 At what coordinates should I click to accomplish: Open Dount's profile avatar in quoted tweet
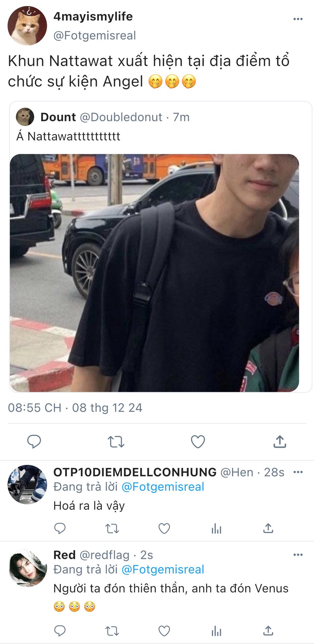click(x=25, y=117)
